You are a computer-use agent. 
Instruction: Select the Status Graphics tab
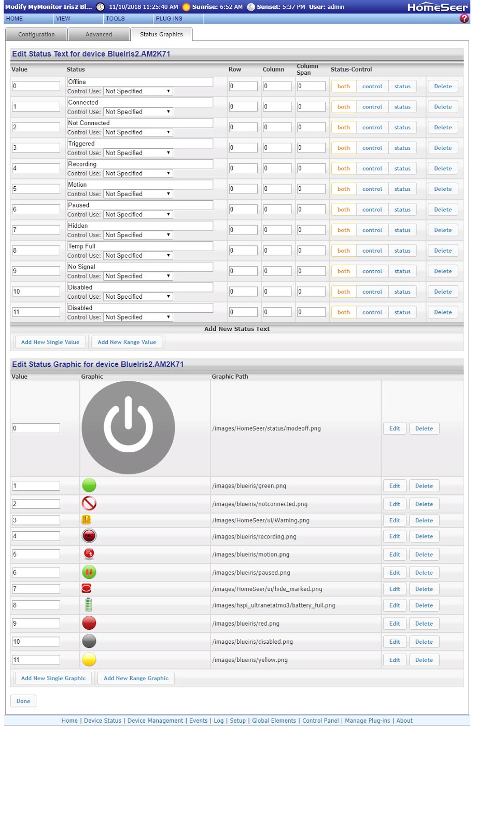coord(161,34)
